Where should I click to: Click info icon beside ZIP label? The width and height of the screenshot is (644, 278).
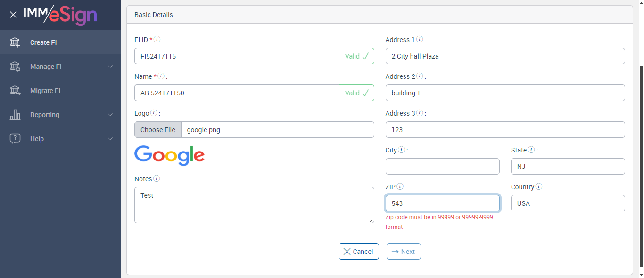pos(400,187)
